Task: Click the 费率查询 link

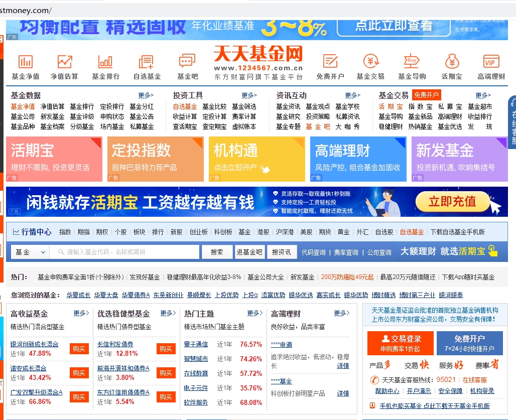Action: 346,252
